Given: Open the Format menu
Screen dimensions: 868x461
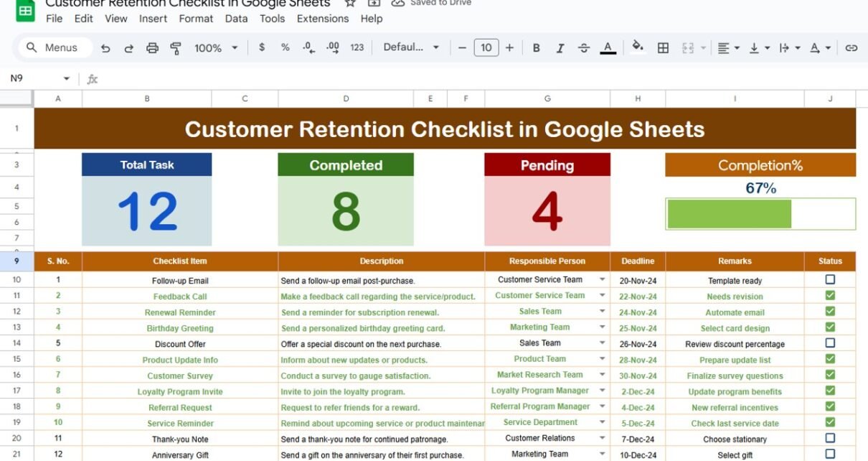Looking at the screenshot, I should 196,19.
